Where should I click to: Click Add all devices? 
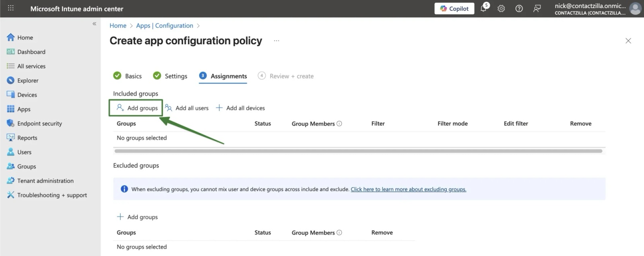240,108
